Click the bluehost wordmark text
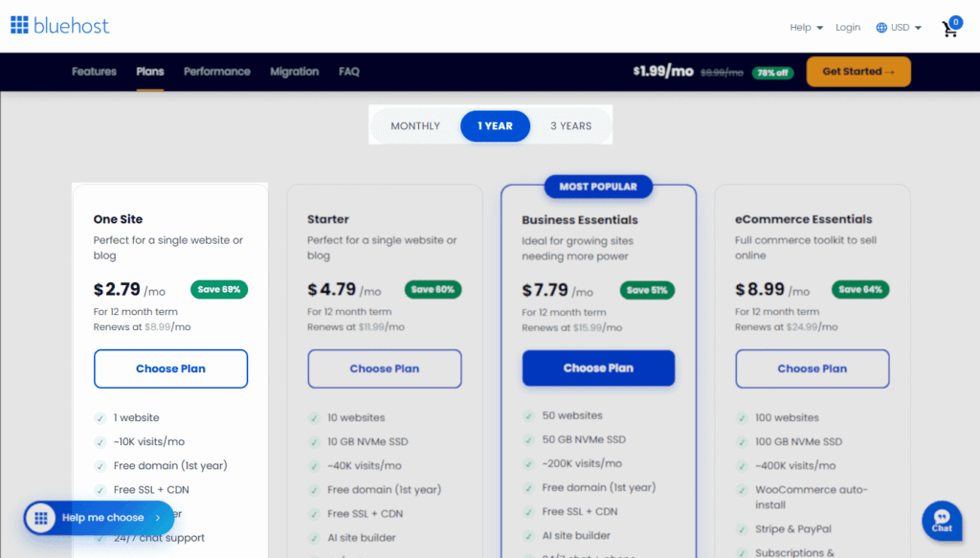 pyautogui.click(x=71, y=26)
